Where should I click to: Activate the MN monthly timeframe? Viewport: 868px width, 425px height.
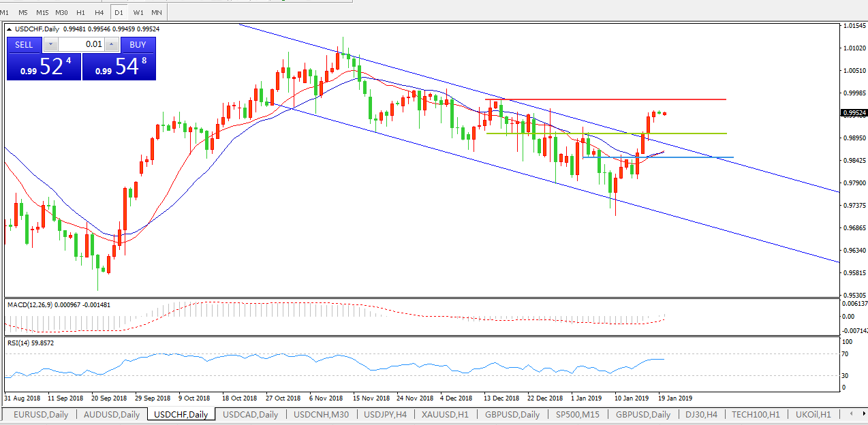coord(157,12)
